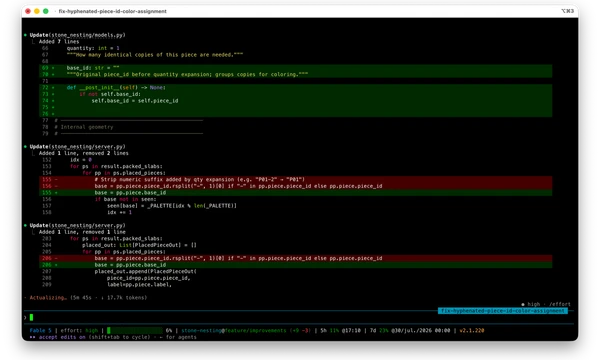Click the '(shift+tab to cycle)' hint

click(119, 337)
